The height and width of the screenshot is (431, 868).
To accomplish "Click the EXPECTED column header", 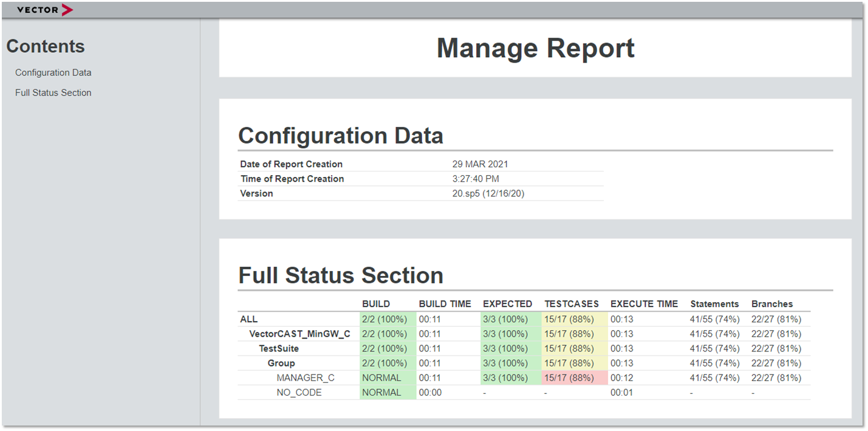I will pos(507,303).
